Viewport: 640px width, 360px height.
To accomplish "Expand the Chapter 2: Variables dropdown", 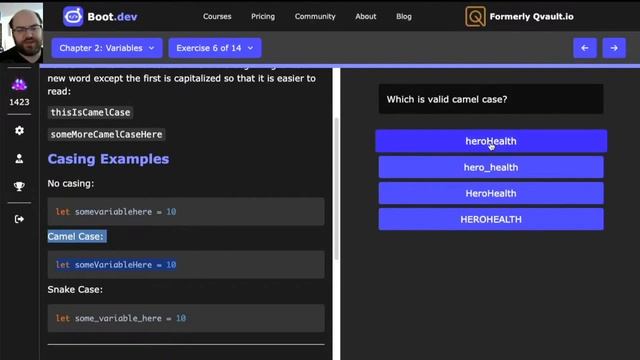I will (107, 48).
